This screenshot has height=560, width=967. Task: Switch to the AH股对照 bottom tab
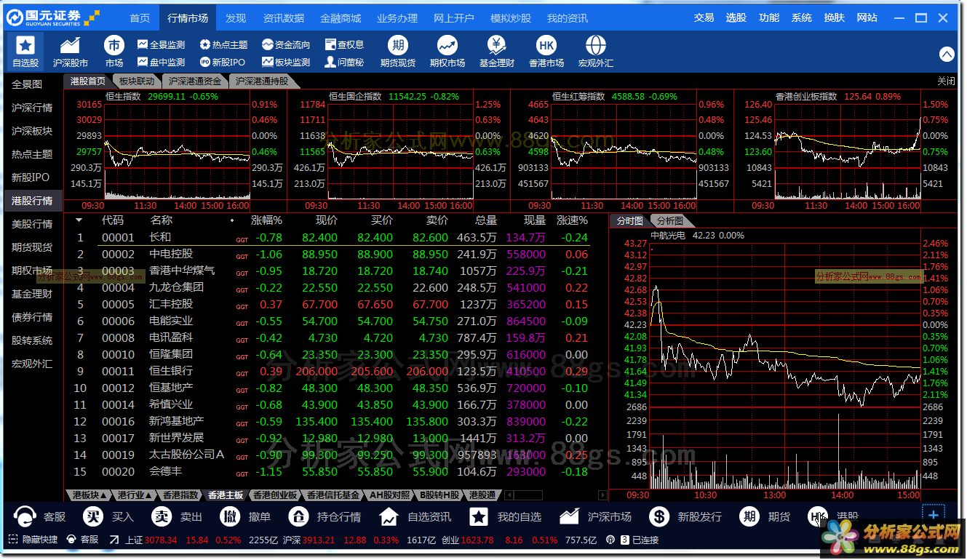point(390,495)
